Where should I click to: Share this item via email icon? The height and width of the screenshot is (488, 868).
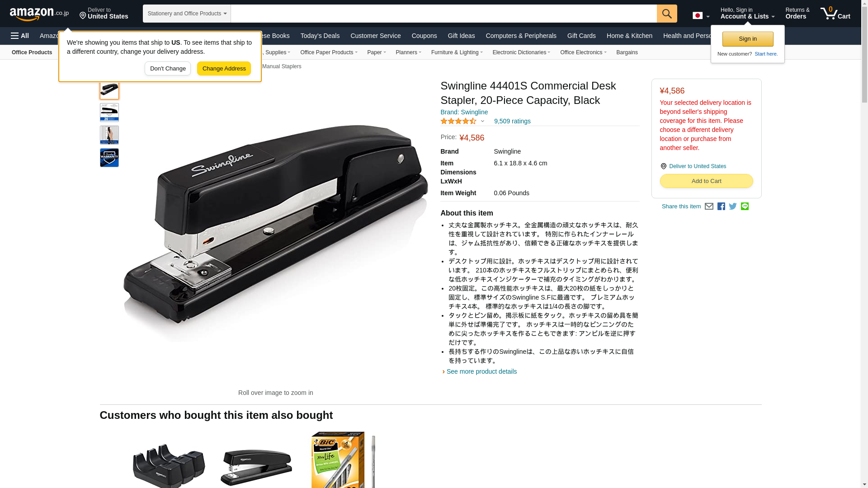pos(709,206)
